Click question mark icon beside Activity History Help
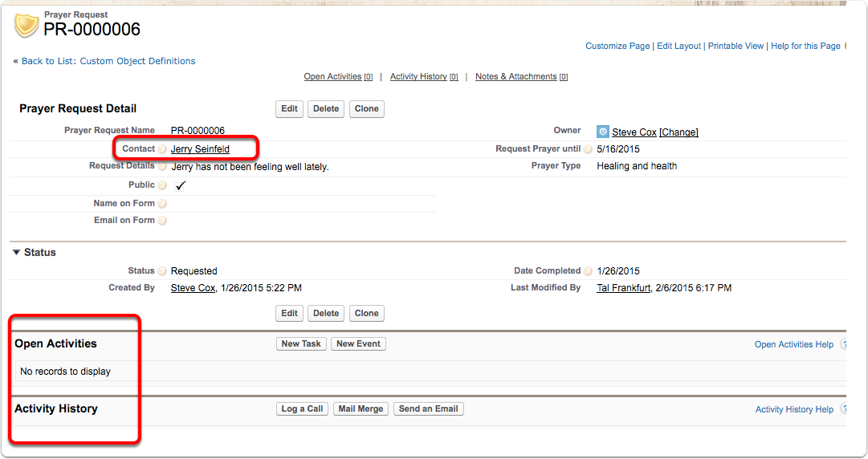This screenshot has height=459, width=868. (x=844, y=409)
